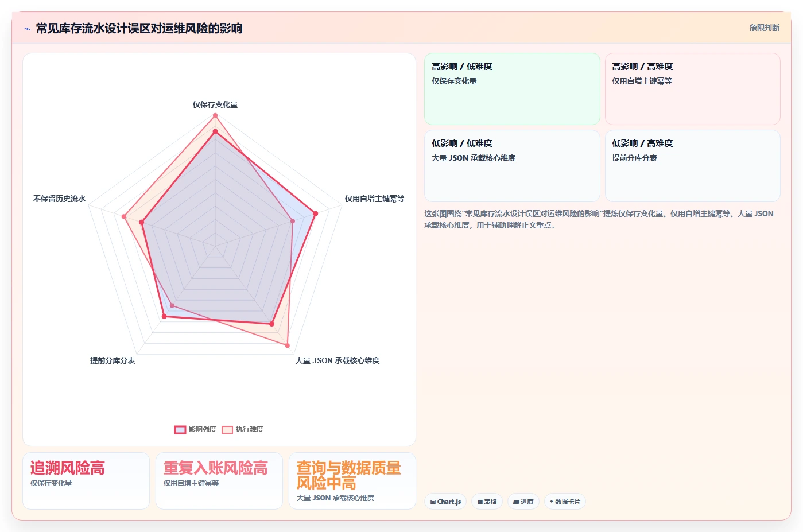Select the 高影响 / 低难度 quadrant card

pyautogui.click(x=512, y=89)
